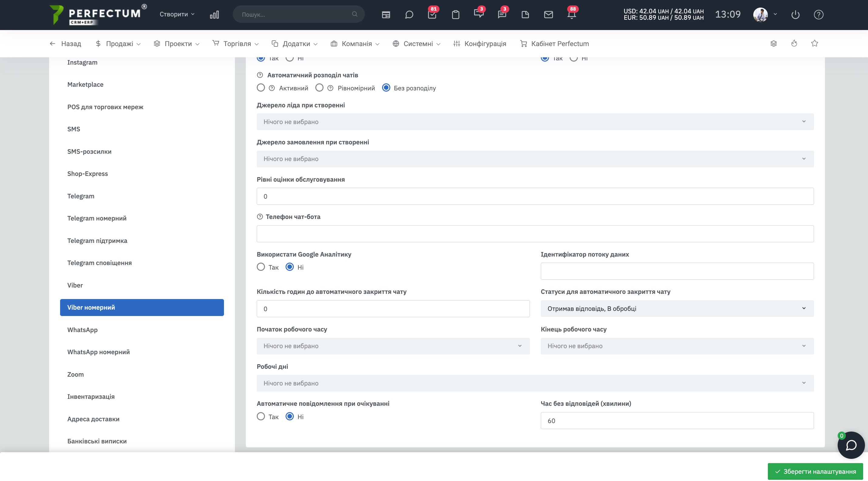
Task: Open Статуси для автоматичного закриття чату dropdown
Action: coord(677,309)
